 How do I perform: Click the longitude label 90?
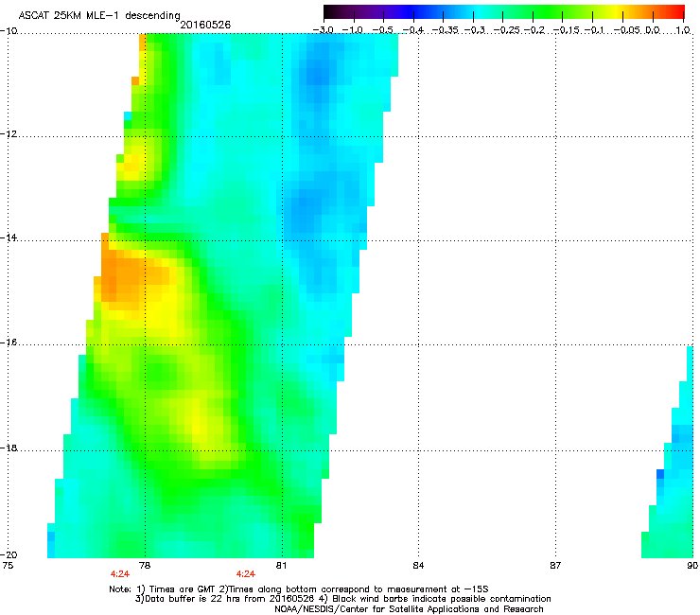pos(692,566)
